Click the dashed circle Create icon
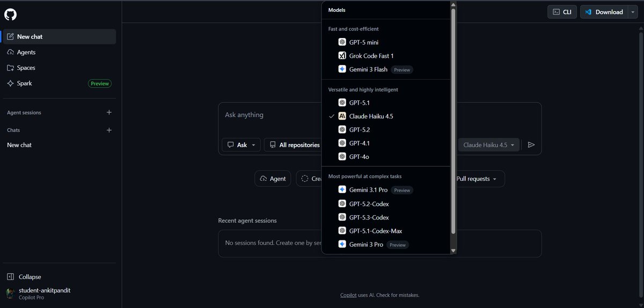Viewport: 644px width, 308px height. pos(305,179)
